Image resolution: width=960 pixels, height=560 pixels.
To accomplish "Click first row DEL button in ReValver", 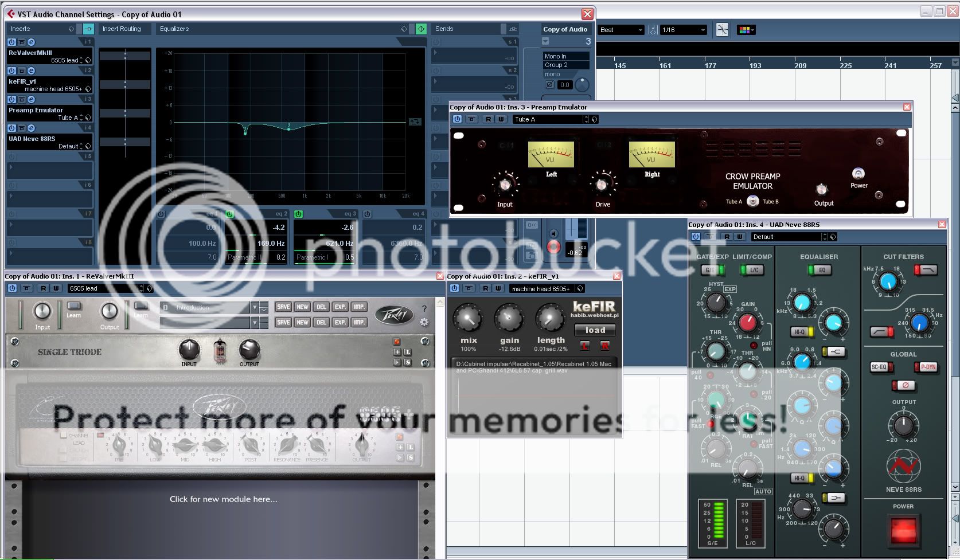I will click(x=321, y=307).
